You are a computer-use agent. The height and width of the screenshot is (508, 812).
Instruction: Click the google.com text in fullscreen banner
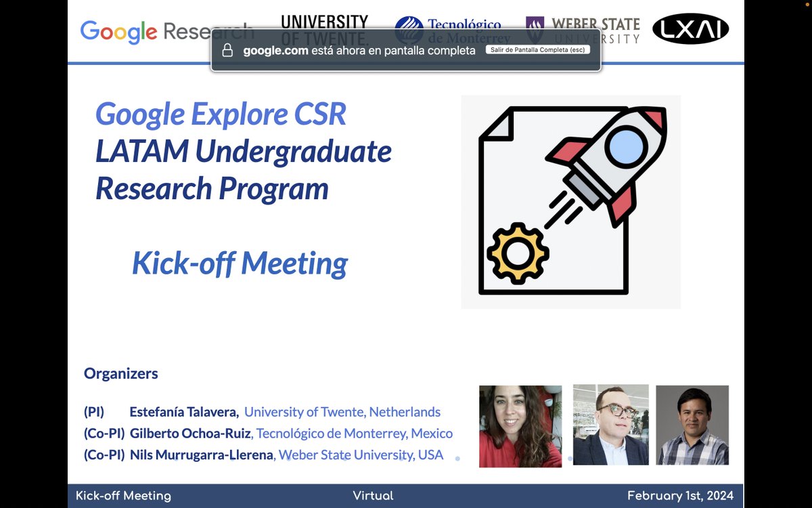click(x=275, y=51)
